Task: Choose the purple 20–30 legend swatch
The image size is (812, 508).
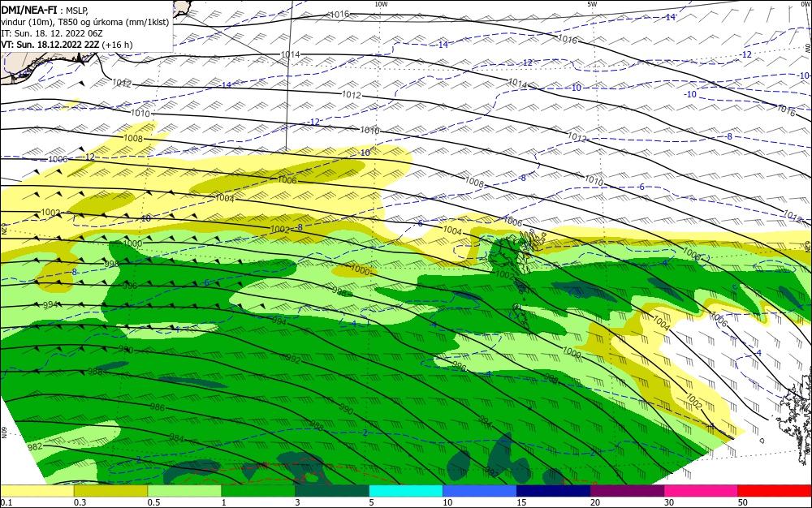Action: click(627, 491)
